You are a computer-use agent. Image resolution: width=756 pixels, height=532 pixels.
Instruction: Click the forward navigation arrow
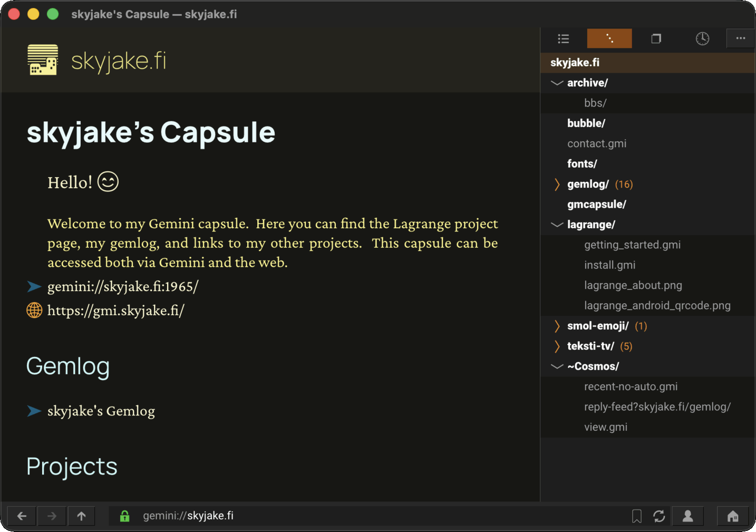click(52, 516)
